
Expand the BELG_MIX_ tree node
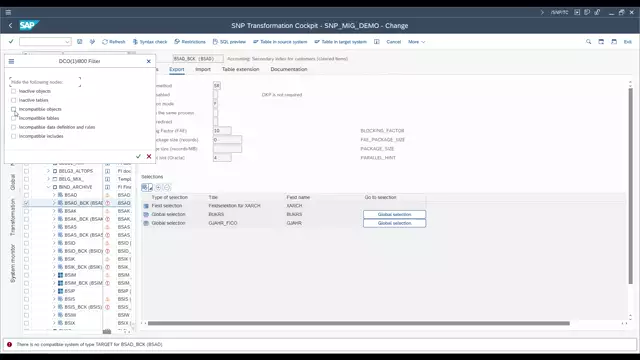point(48,179)
